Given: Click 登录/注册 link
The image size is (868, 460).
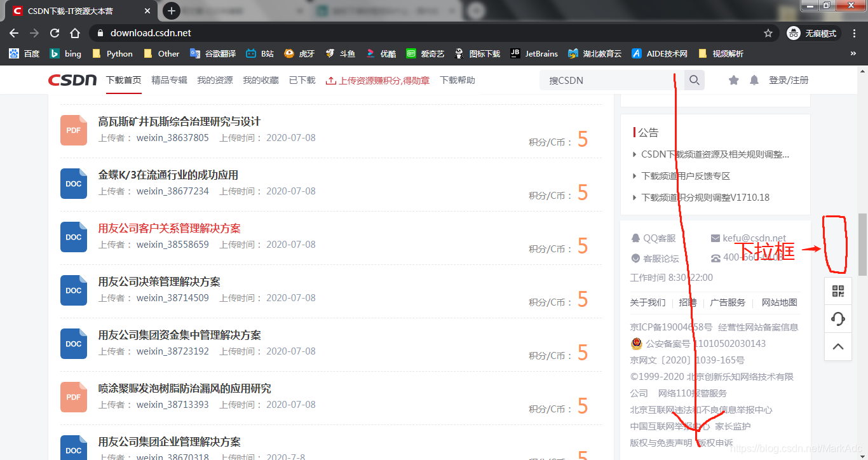Looking at the screenshot, I should click(x=789, y=80).
